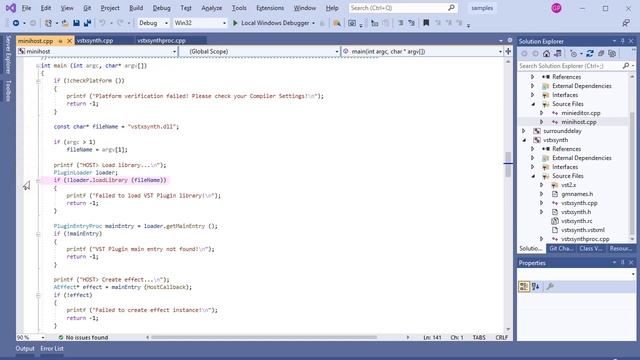The height and width of the screenshot is (360, 640).
Task: Click the editor horizontal scrollbar
Action: click(264, 338)
